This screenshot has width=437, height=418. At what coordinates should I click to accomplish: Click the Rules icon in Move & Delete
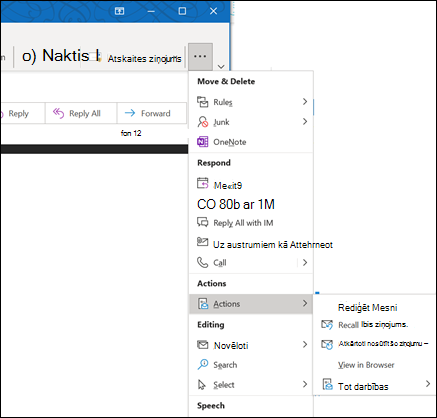[202, 102]
